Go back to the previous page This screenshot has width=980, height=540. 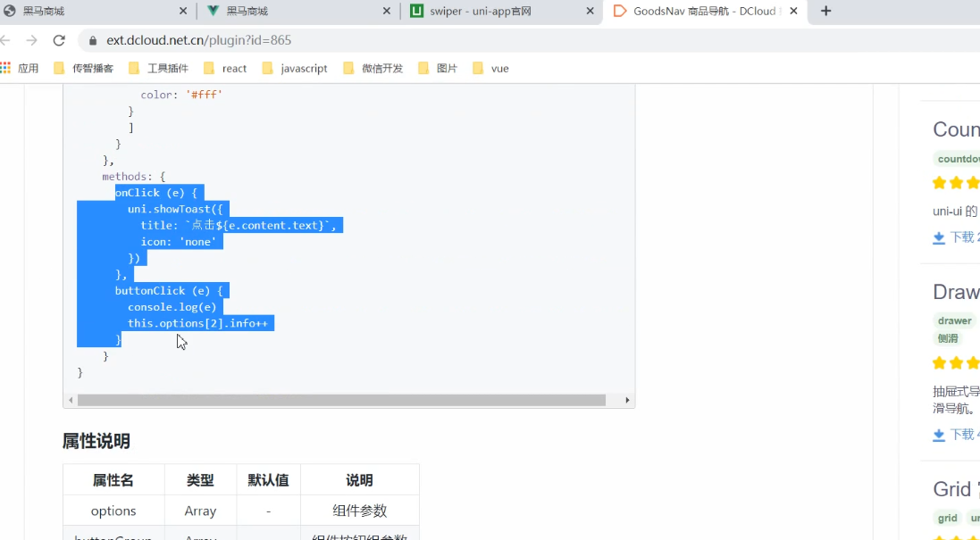tap(5, 40)
